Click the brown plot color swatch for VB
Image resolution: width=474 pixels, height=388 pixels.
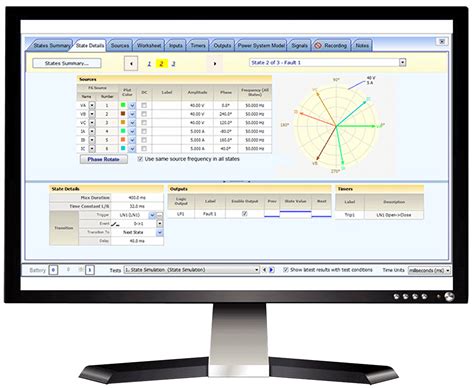click(x=123, y=114)
